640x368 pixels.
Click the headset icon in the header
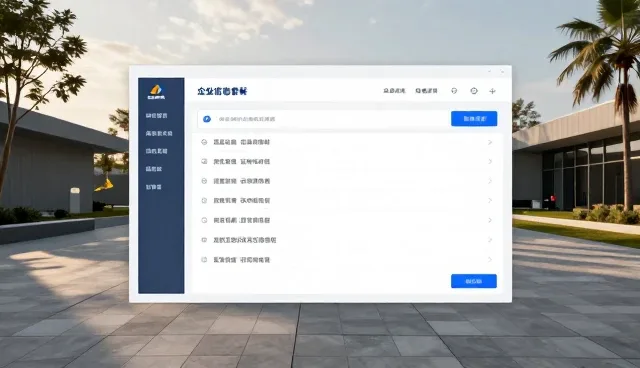[x=454, y=91]
